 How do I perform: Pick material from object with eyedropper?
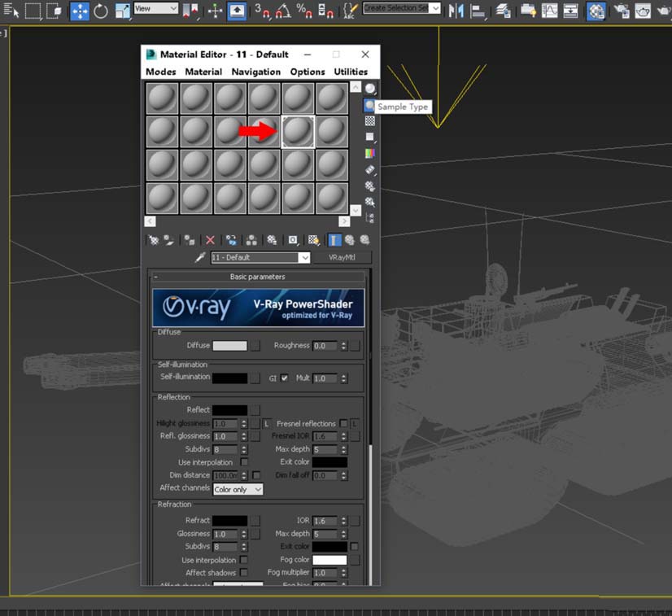199,257
